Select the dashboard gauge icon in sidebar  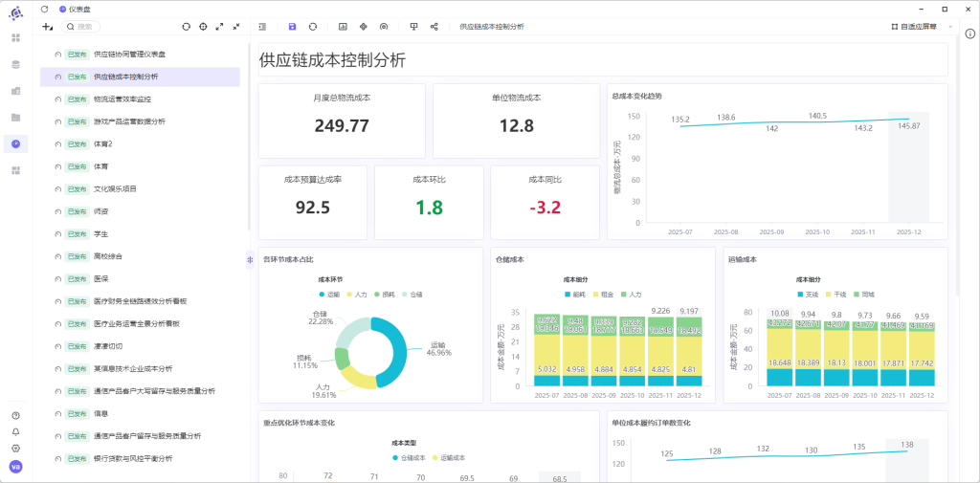point(16,143)
